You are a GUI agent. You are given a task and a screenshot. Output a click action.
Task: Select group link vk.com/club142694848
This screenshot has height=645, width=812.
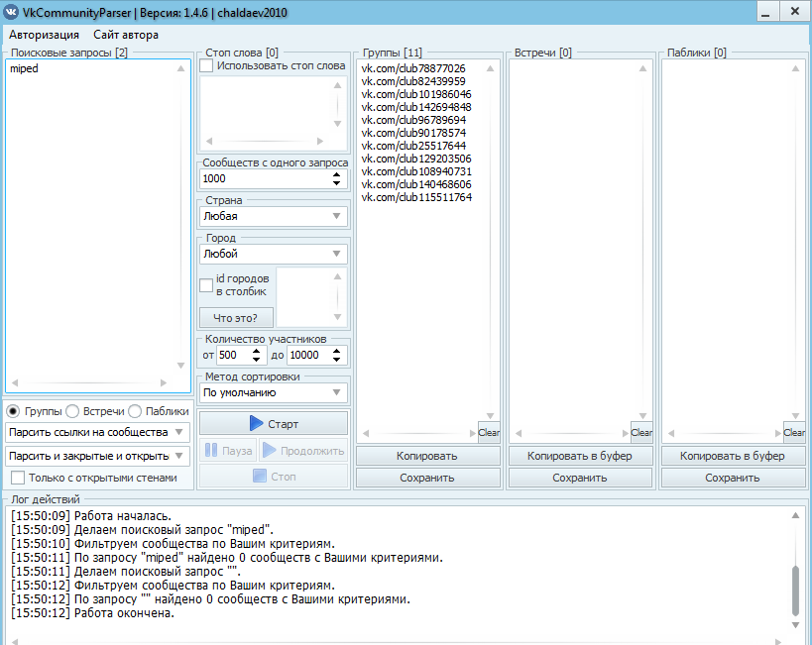(416, 107)
